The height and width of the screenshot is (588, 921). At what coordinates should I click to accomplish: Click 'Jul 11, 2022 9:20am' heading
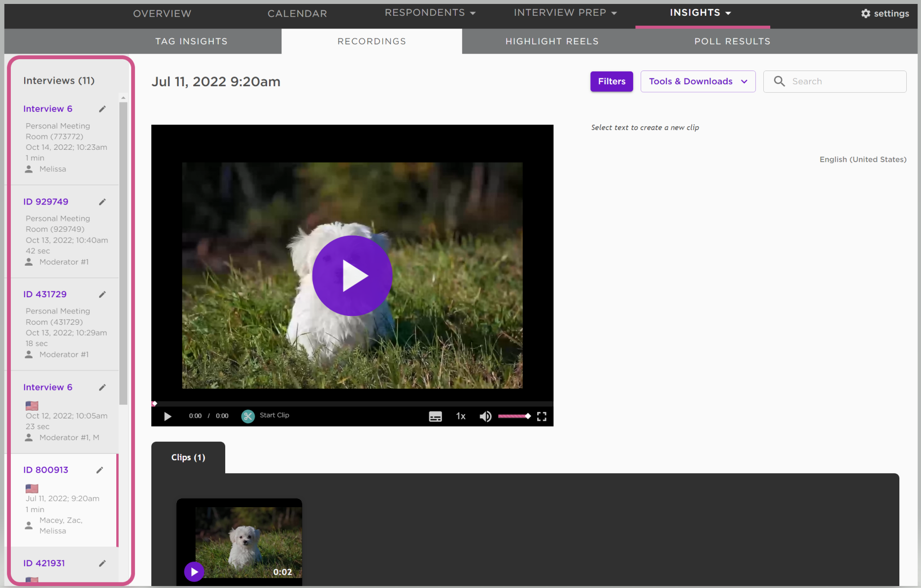pos(216,81)
